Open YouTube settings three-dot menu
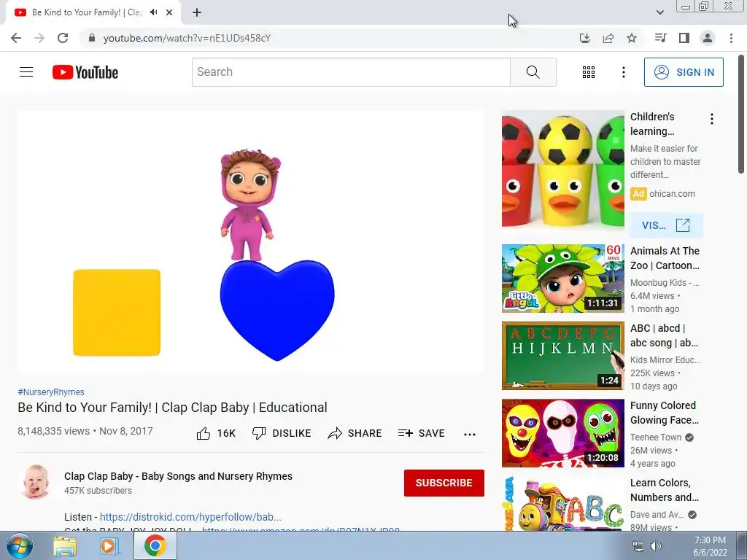The image size is (747, 560). pos(624,72)
